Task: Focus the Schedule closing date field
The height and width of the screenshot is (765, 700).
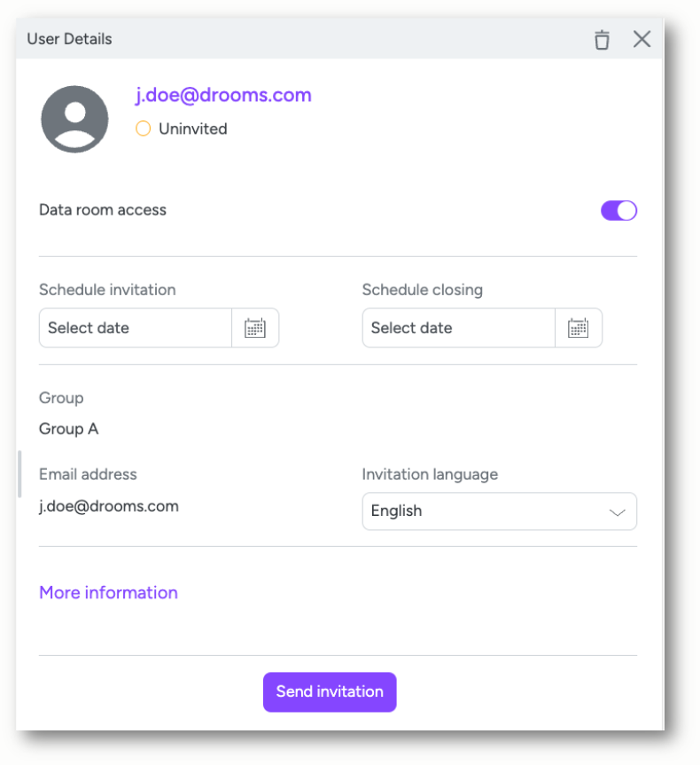Action: point(458,328)
